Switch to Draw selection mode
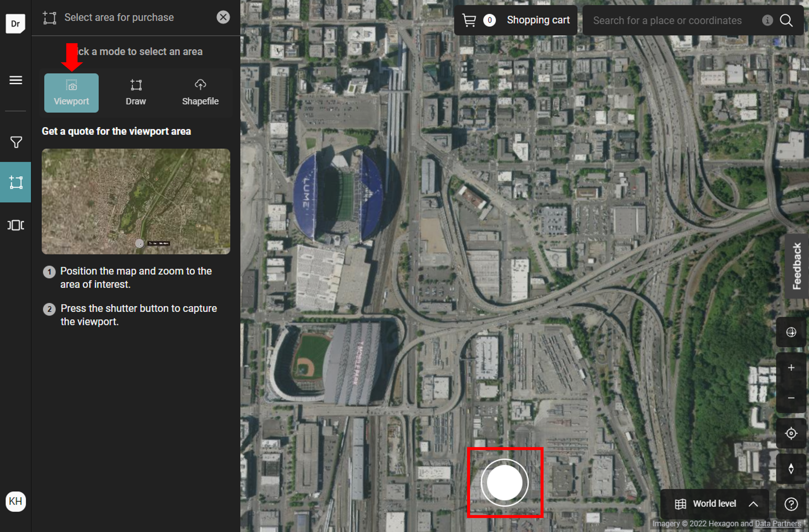This screenshot has width=809, height=532. click(x=136, y=93)
